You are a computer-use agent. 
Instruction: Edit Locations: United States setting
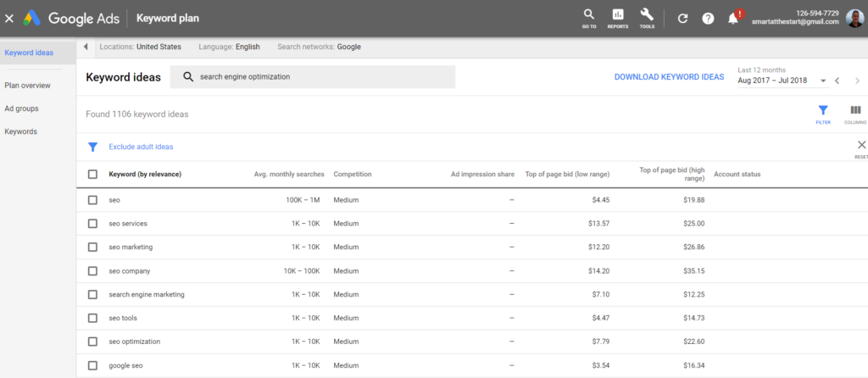pos(140,47)
